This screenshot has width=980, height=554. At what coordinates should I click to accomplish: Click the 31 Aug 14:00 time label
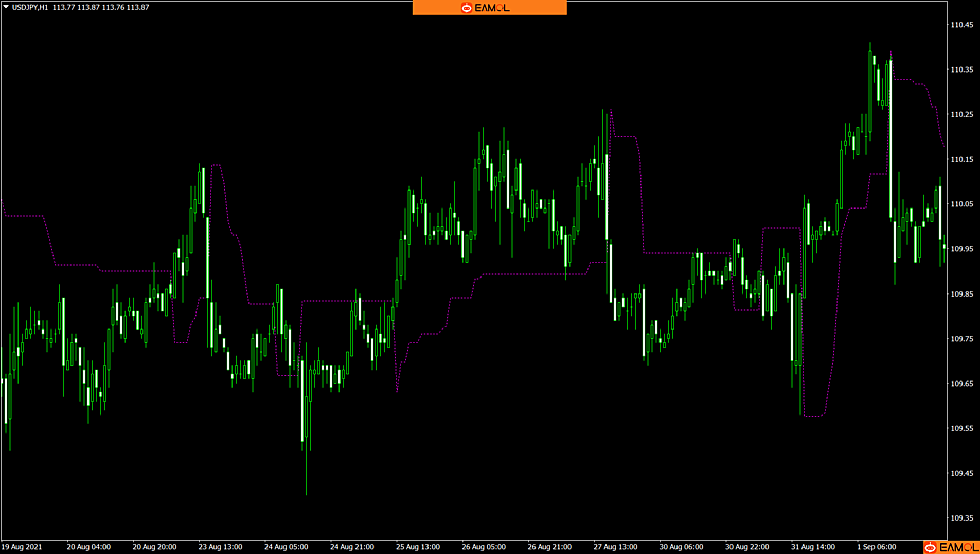(x=813, y=547)
